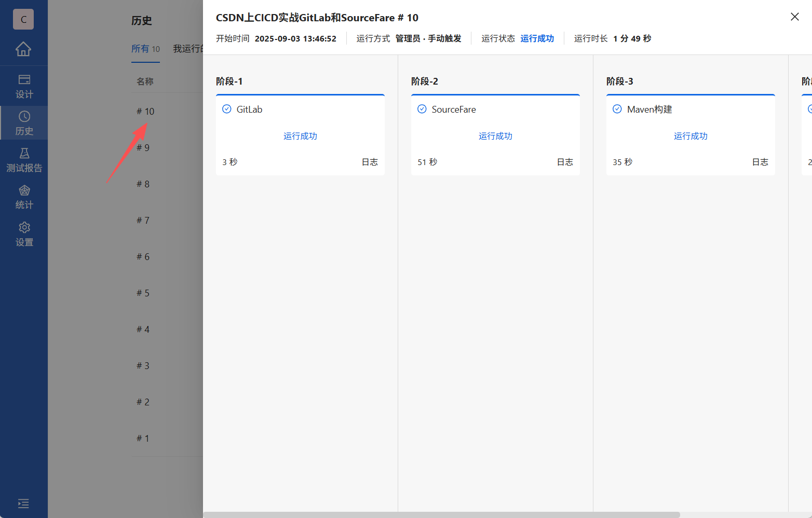Click 运行成功 status in SourceFare card
The width and height of the screenshot is (812, 518).
coord(495,136)
